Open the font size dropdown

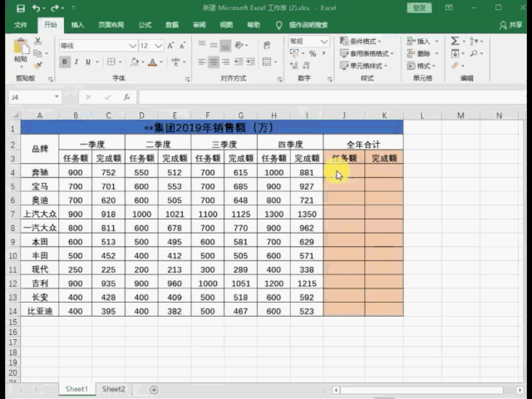click(x=159, y=46)
